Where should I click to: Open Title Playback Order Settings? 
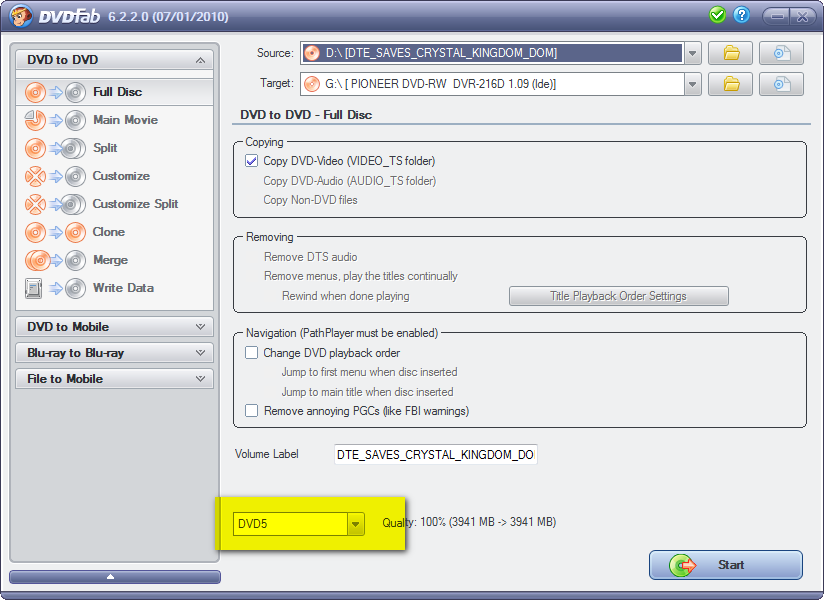tap(619, 296)
